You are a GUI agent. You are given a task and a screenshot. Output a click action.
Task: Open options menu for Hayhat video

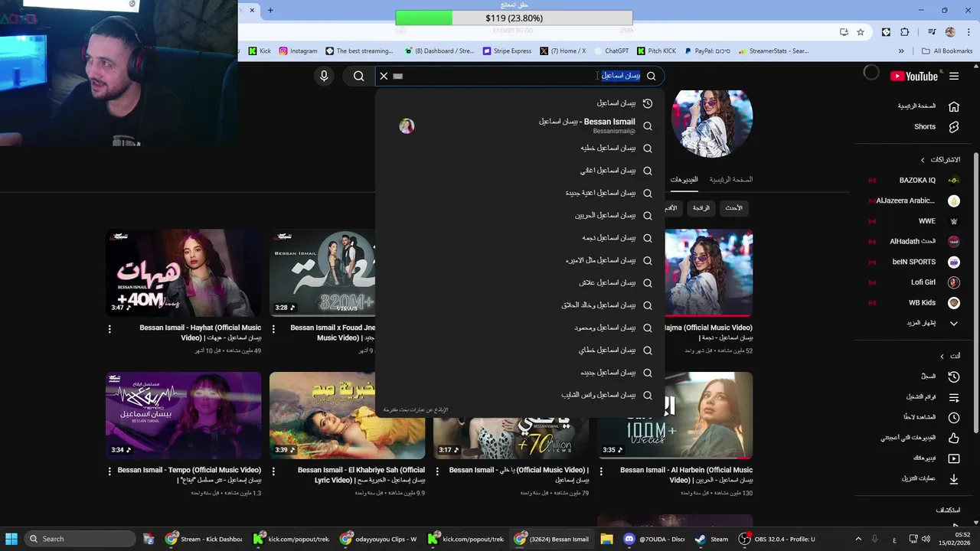(x=109, y=329)
